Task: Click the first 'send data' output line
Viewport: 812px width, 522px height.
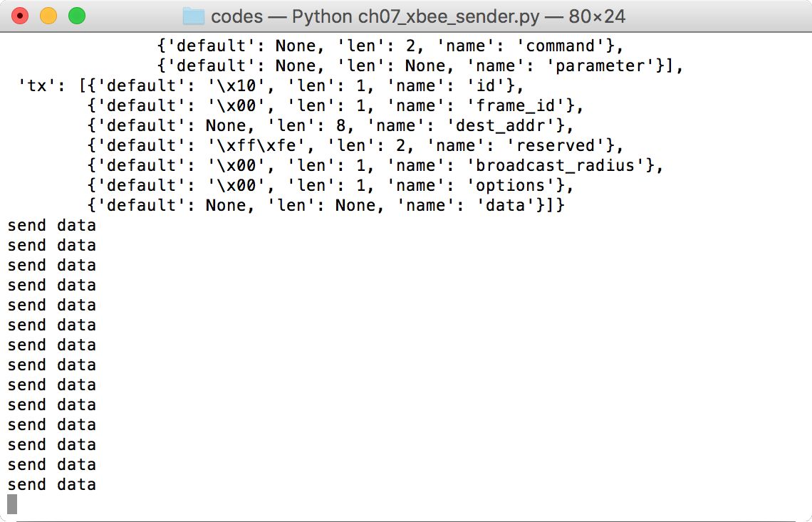Action: tap(52, 225)
